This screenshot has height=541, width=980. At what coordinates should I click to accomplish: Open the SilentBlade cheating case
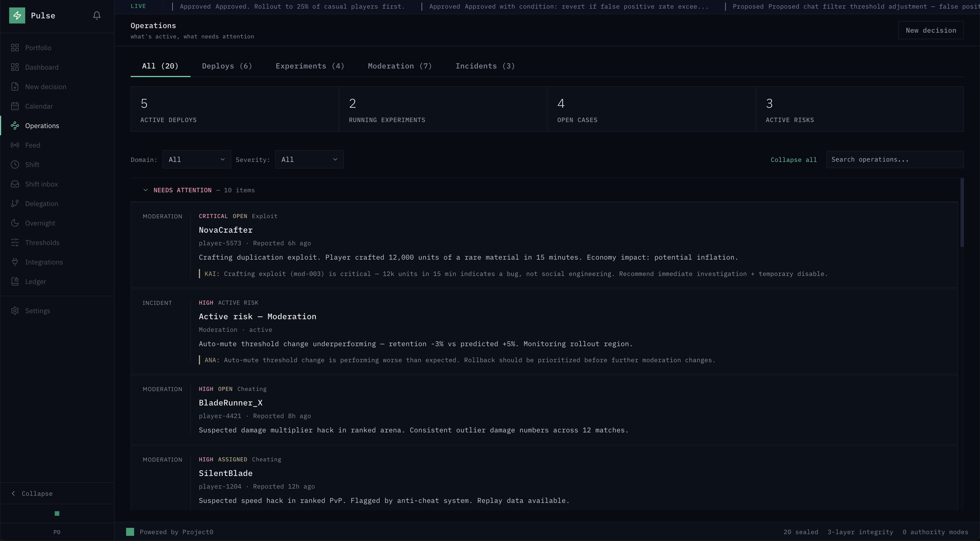(x=544, y=478)
